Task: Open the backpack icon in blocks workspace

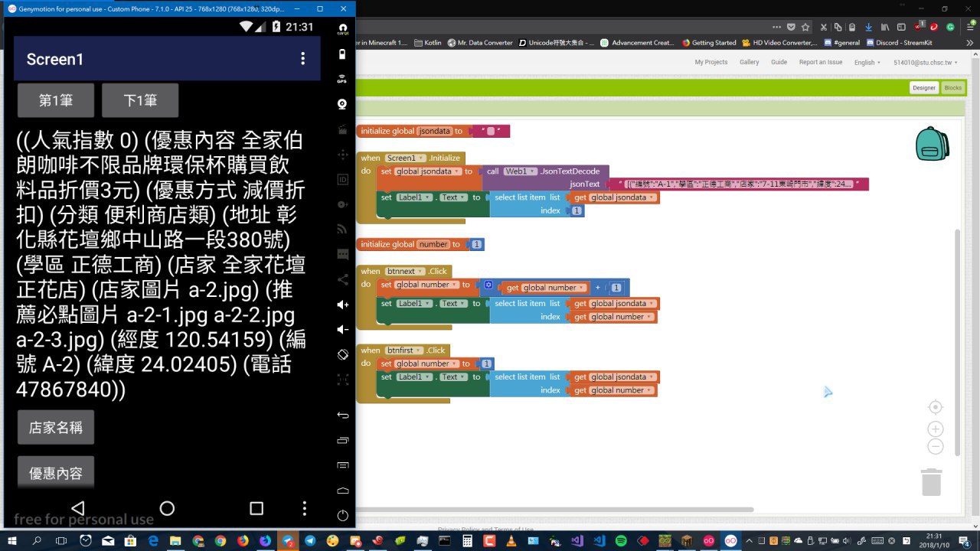Action: click(932, 144)
